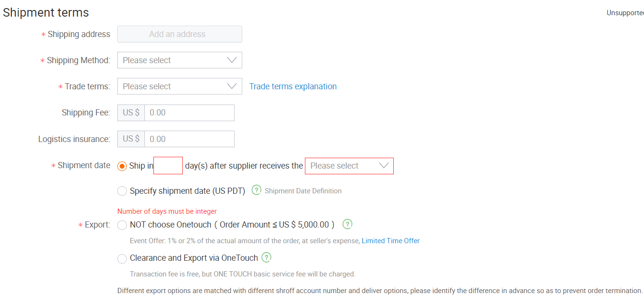Click 'Add an address' button
The height and width of the screenshot is (304, 644).
click(180, 34)
